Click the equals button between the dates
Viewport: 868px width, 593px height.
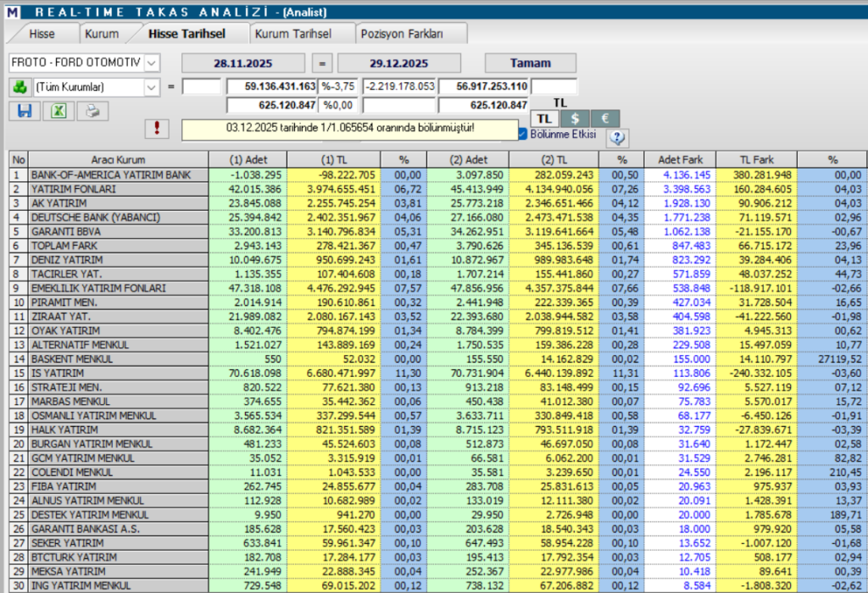pos(322,63)
